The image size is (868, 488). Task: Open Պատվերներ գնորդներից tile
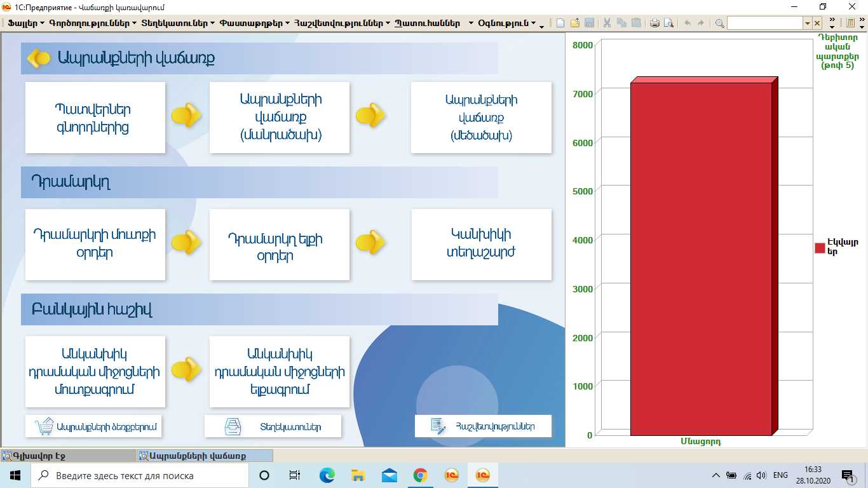(x=95, y=118)
